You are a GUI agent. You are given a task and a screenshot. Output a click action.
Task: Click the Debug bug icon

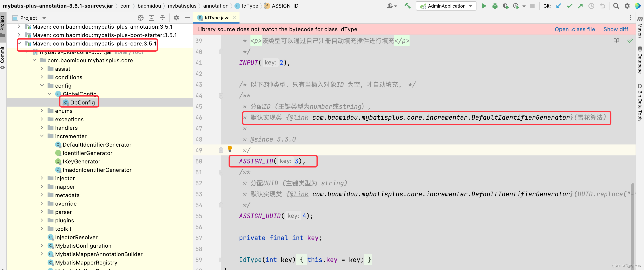[495, 6]
